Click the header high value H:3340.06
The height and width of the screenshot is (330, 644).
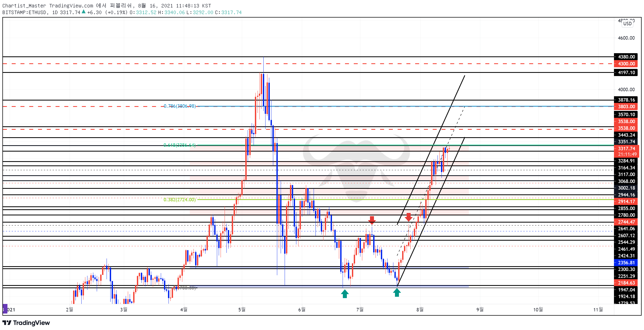pos(171,12)
